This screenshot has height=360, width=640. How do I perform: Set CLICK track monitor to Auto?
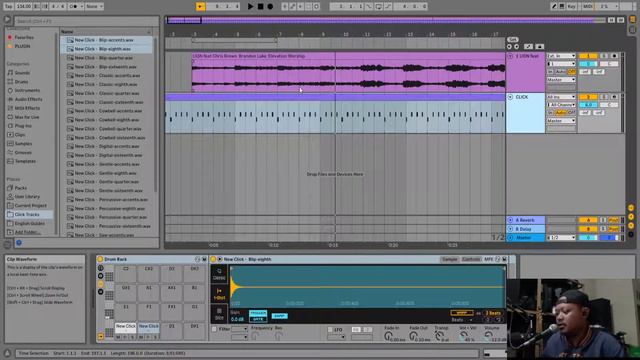[561, 113]
